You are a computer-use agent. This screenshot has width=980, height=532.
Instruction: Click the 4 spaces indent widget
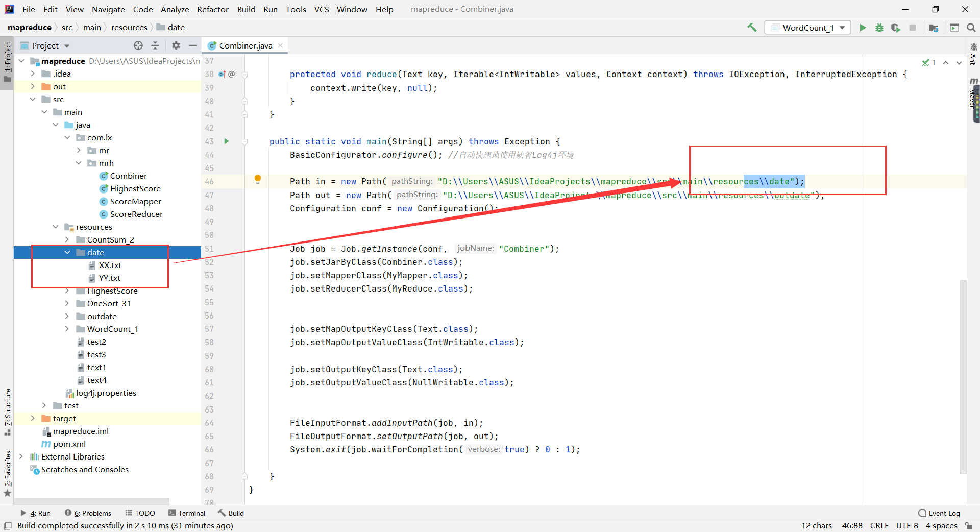click(941, 525)
